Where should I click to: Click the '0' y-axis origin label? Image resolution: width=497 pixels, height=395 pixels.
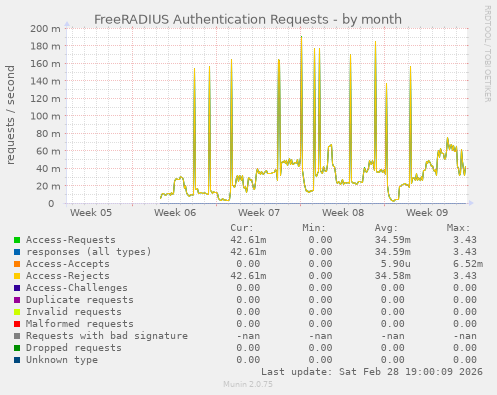click(51, 204)
